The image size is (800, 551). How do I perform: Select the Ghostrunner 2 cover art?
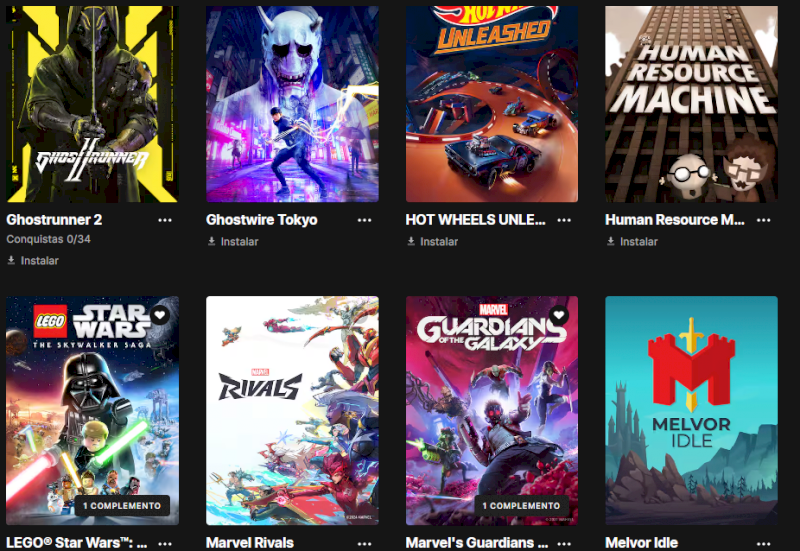(92, 104)
